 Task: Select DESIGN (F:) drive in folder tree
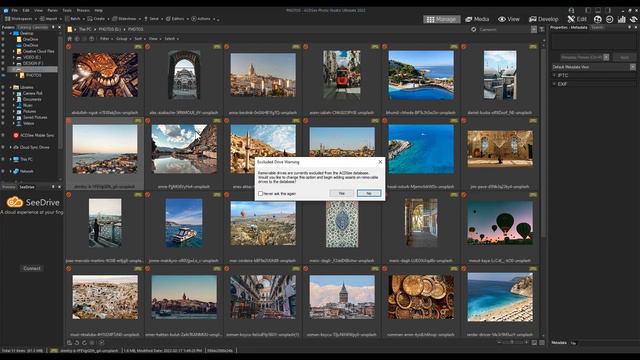pyautogui.click(x=33, y=64)
